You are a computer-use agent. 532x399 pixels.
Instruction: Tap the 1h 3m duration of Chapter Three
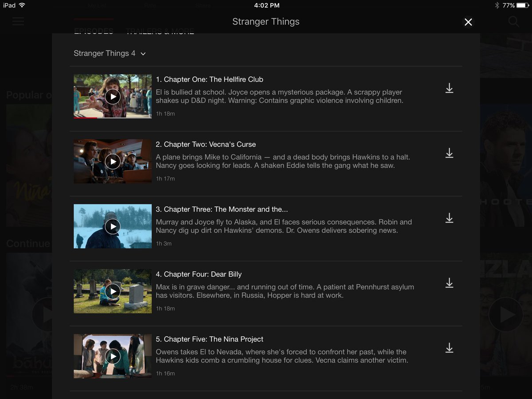(x=164, y=243)
